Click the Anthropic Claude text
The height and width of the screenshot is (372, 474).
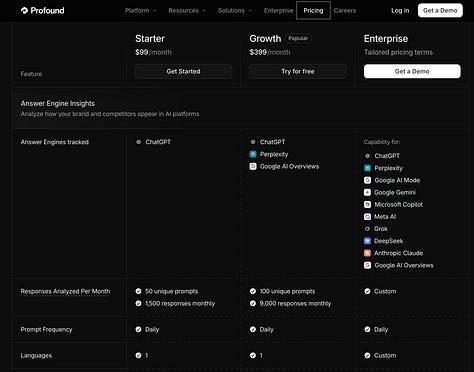pos(398,253)
